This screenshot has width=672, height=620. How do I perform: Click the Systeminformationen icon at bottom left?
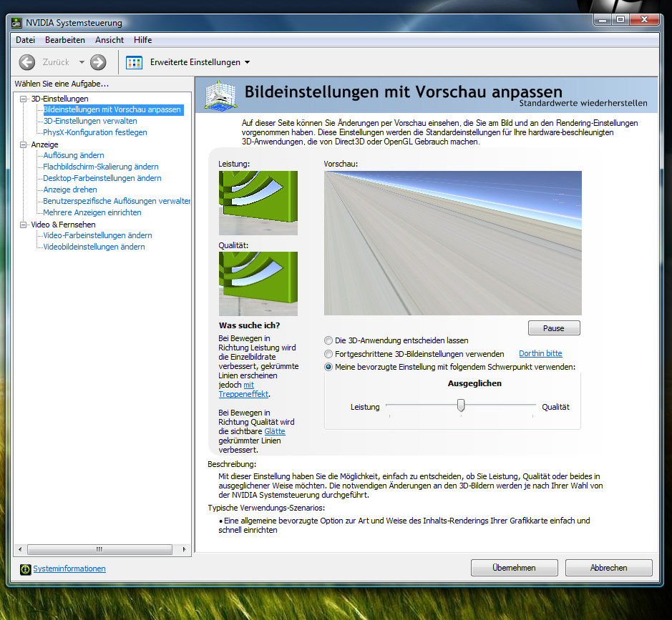[x=26, y=569]
